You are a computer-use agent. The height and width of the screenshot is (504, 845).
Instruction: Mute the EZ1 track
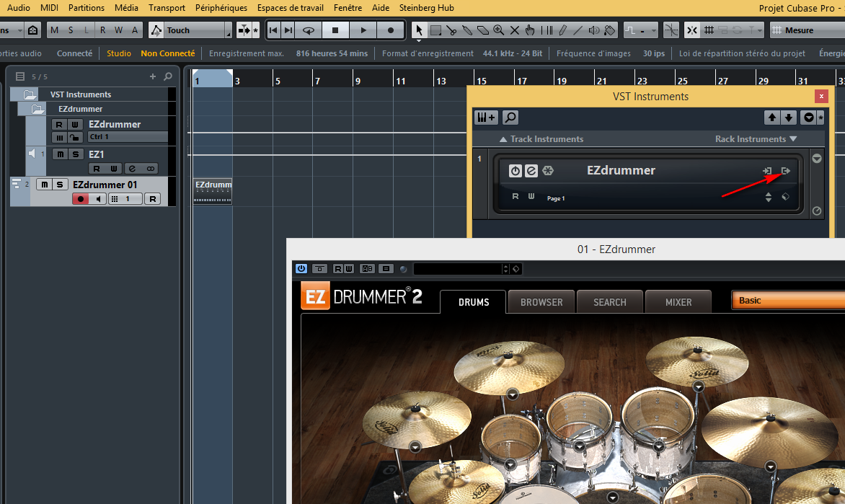point(61,154)
